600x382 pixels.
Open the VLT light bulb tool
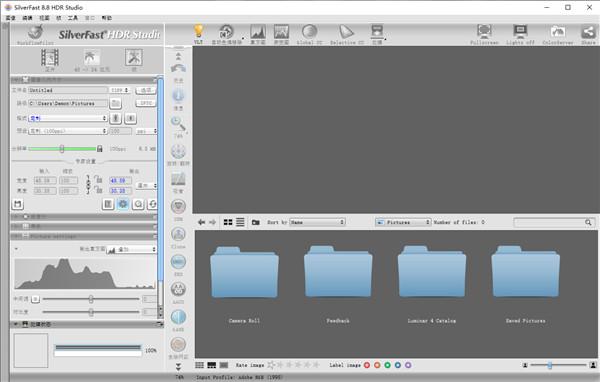pos(198,31)
